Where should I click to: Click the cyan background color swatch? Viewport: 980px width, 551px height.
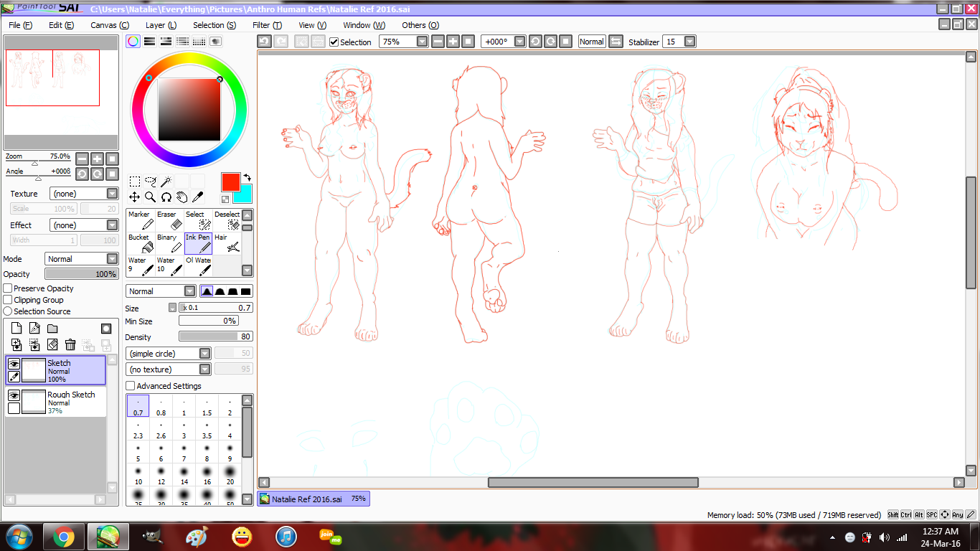tap(242, 194)
